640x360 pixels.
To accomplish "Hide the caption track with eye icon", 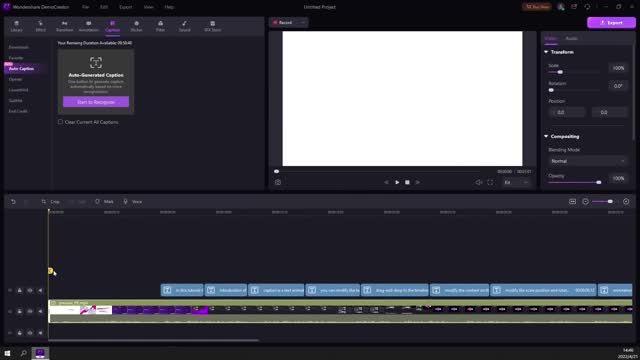I will [30, 290].
